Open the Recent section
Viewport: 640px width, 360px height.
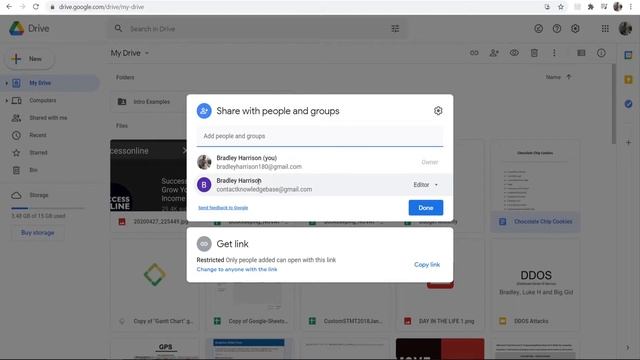tap(38, 135)
